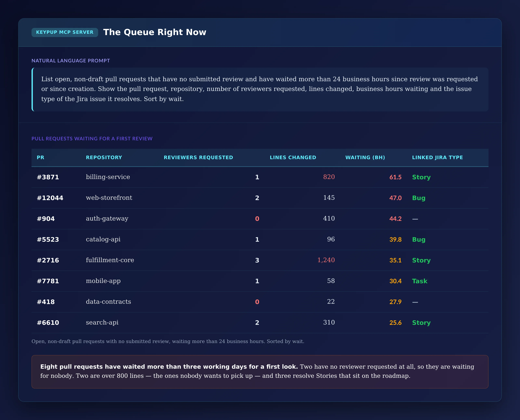The height and width of the screenshot is (420, 520).
Task: Open pull request #2716
Action: 48,260
